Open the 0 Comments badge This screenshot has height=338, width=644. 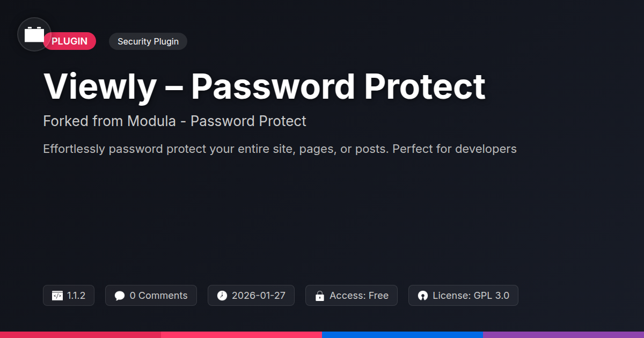click(158, 296)
